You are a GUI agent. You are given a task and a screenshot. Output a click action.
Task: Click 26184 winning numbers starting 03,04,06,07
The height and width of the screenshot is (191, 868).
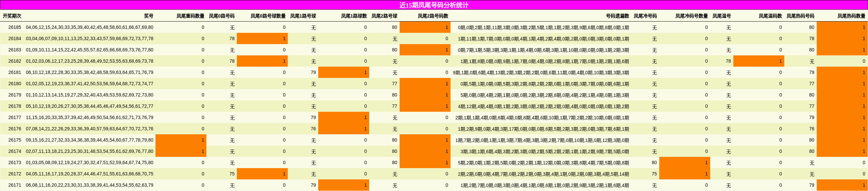click(x=90, y=38)
